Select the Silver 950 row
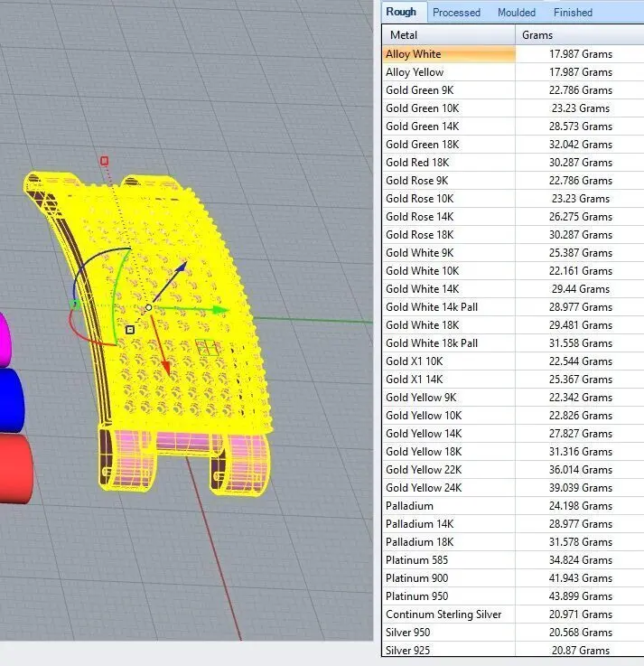Viewport: 644px width, 666px height. point(513,632)
